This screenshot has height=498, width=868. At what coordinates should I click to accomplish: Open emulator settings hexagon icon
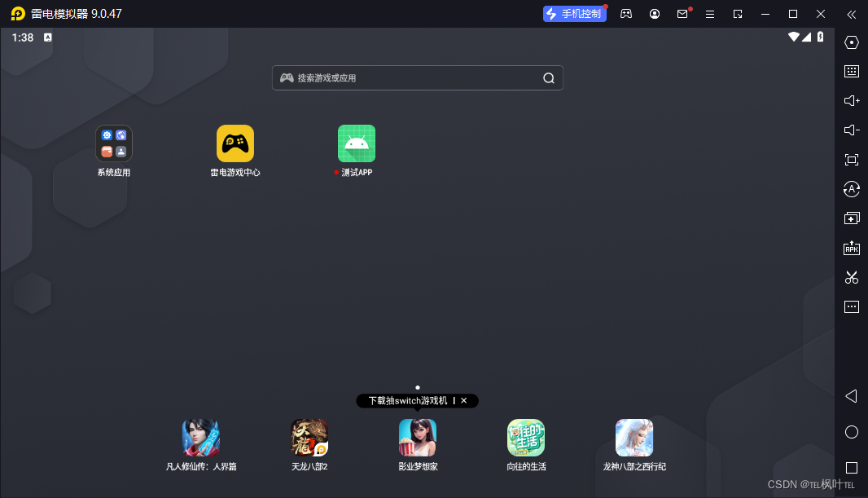tap(852, 42)
